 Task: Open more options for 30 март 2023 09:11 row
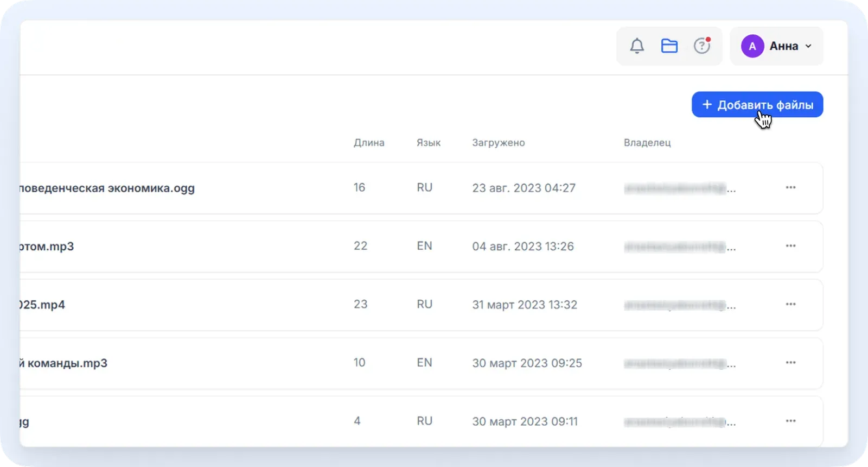(790, 421)
